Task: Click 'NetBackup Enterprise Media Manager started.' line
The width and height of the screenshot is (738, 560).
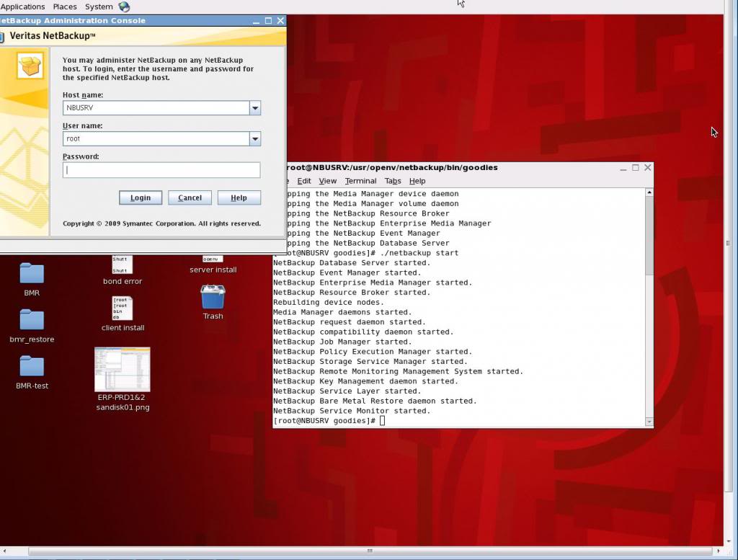Action: (x=373, y=283)
